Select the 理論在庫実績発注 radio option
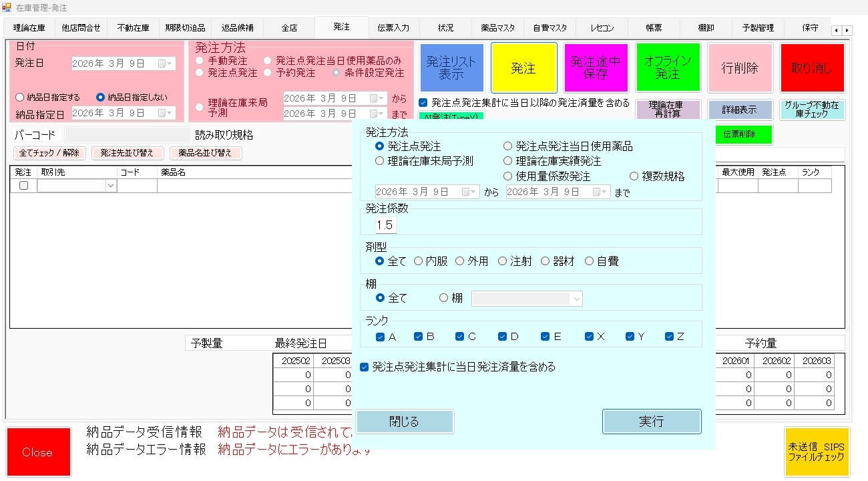This screenshot has height=481, width=868. [x=508, y=161]
